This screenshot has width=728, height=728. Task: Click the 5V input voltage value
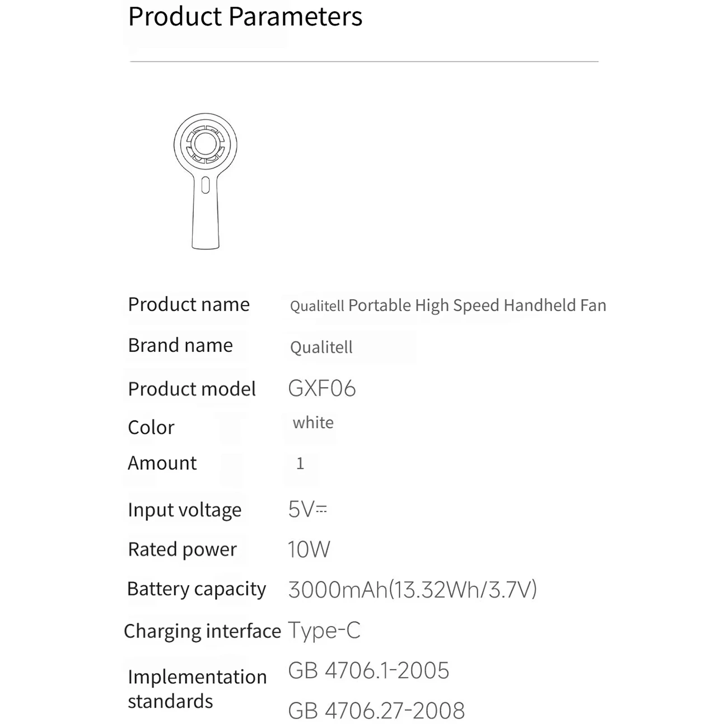coord(307,510)
